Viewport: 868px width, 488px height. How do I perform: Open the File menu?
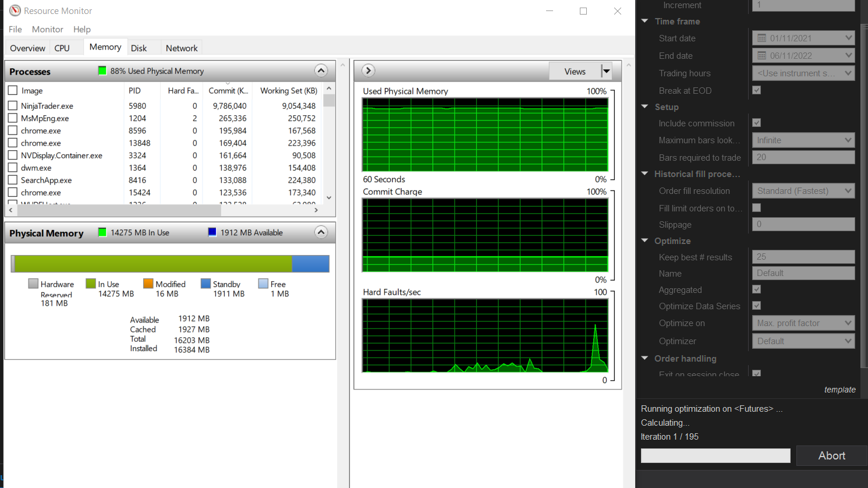(x=15, y=29)
